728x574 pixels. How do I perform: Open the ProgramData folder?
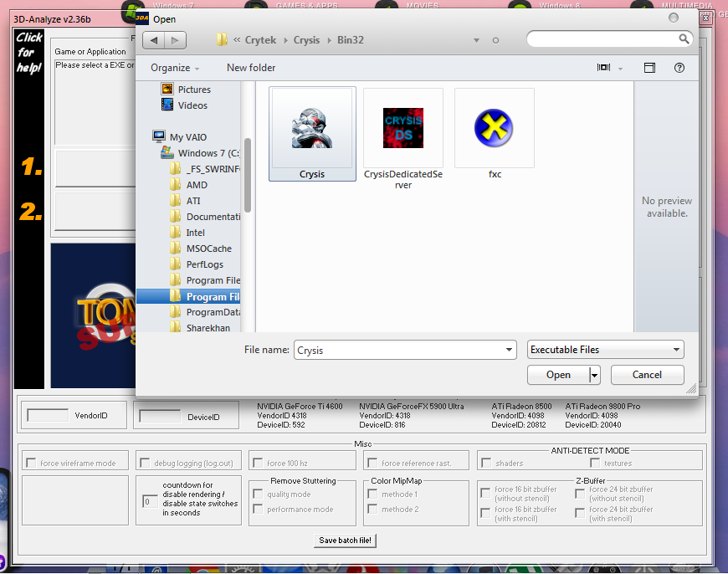click(x=205, y=312)
